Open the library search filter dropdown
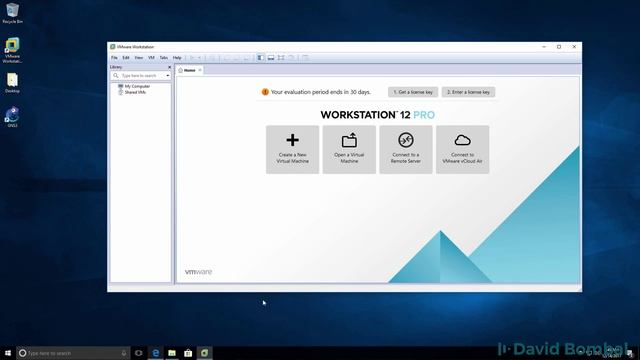The image size is (640, 360). (167, 76)
